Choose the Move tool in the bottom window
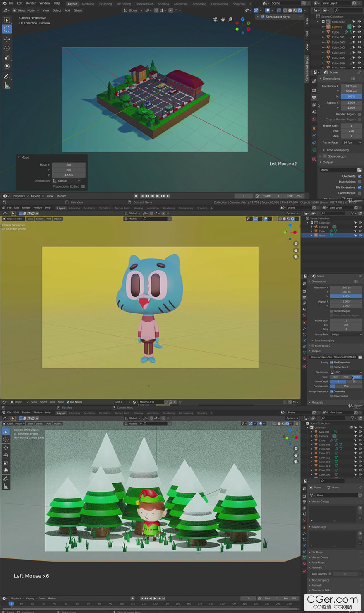Image resolution: width=364 pixels, height=613 pixels. tap(6, 447)
